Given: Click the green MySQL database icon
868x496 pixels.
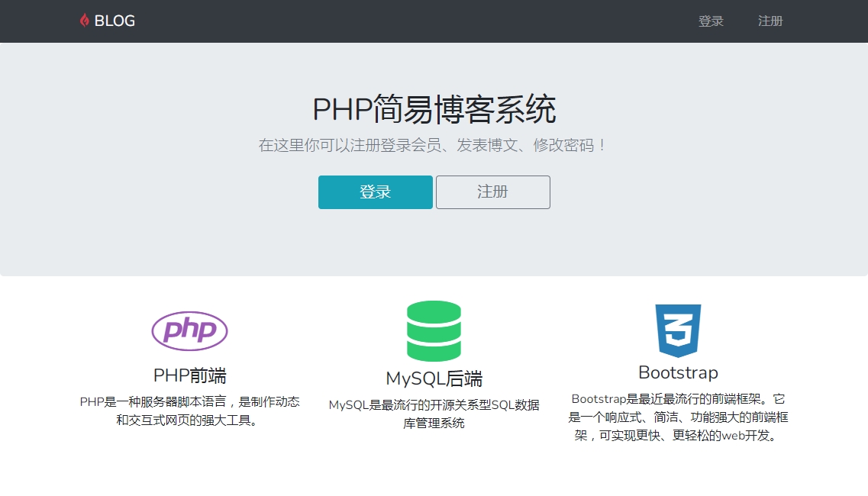Looking at the screenshot, I should [434, 330].
